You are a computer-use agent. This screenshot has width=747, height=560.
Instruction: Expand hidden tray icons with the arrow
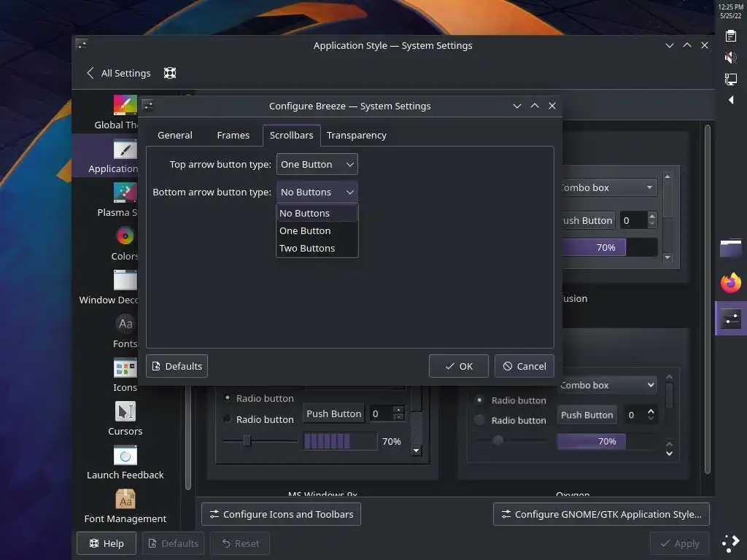pos(731,99)
